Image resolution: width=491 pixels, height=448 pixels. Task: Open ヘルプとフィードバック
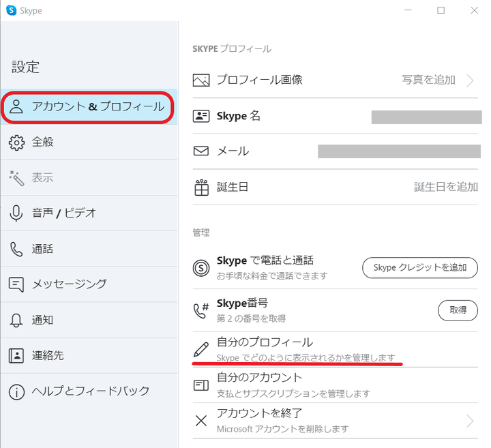tap(89, 391)
